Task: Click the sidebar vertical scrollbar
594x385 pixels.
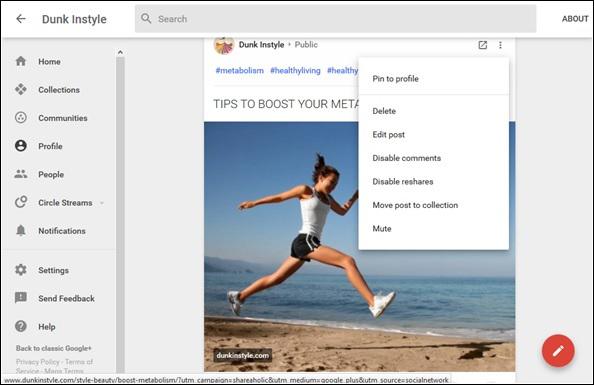Action: tap(120, 214)
